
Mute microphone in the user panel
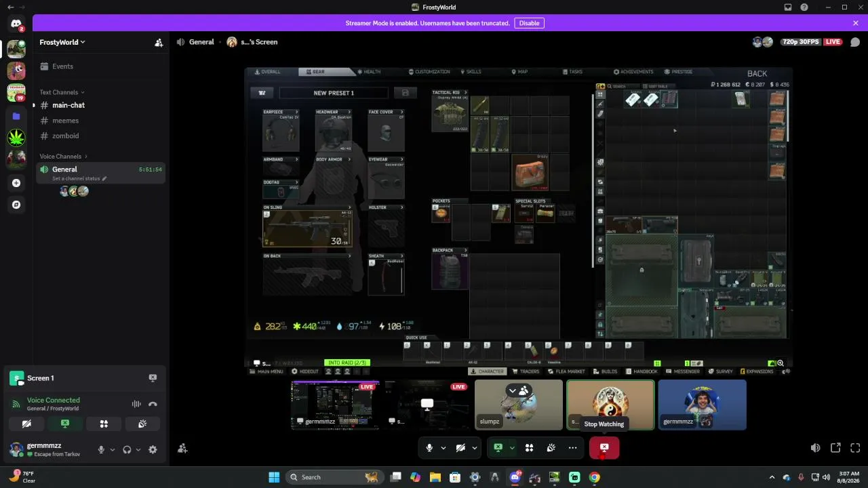(x=102, y=449)
